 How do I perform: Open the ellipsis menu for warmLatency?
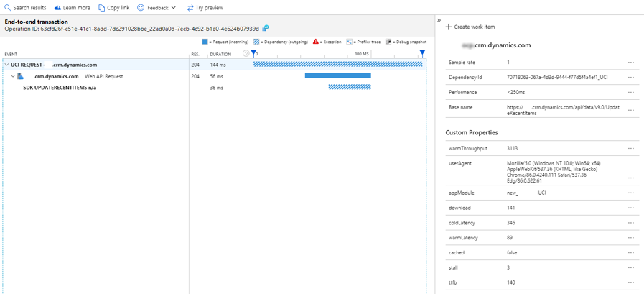631,238
